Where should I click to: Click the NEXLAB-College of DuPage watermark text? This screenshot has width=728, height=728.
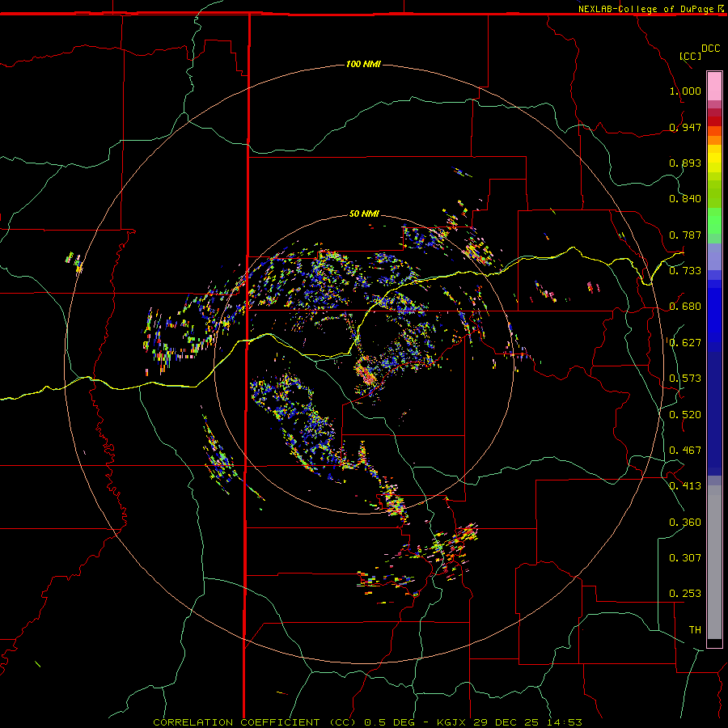(x=645, y=9)
